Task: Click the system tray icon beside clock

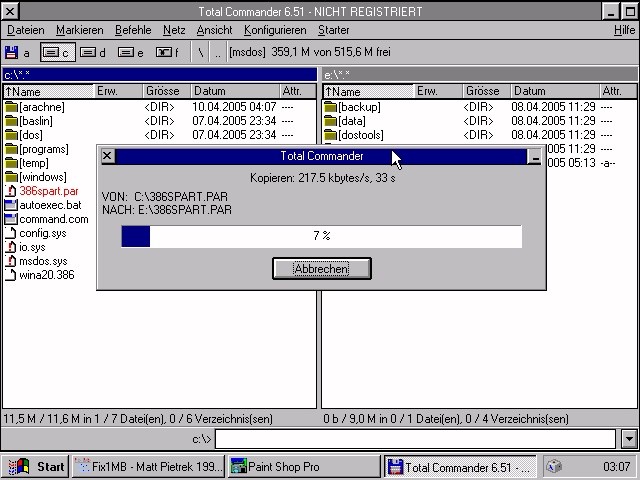Action: pyautogui.click(x=554, y=466)
